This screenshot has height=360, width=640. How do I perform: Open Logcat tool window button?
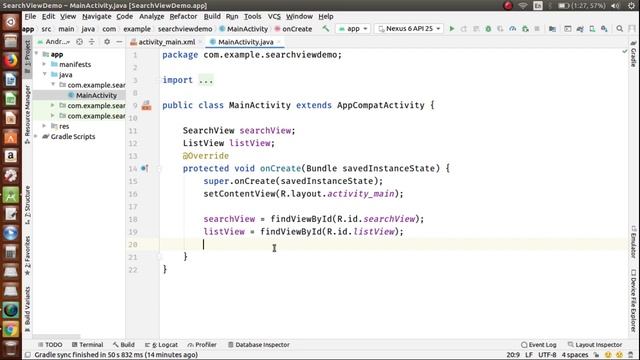161,344
